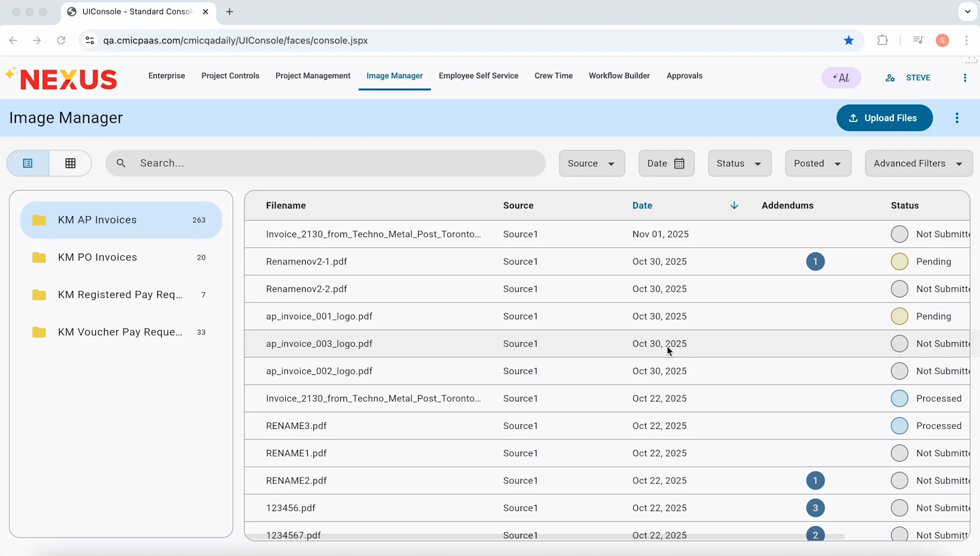
Task: Open a new browser tab
Action: click(230, 12)
